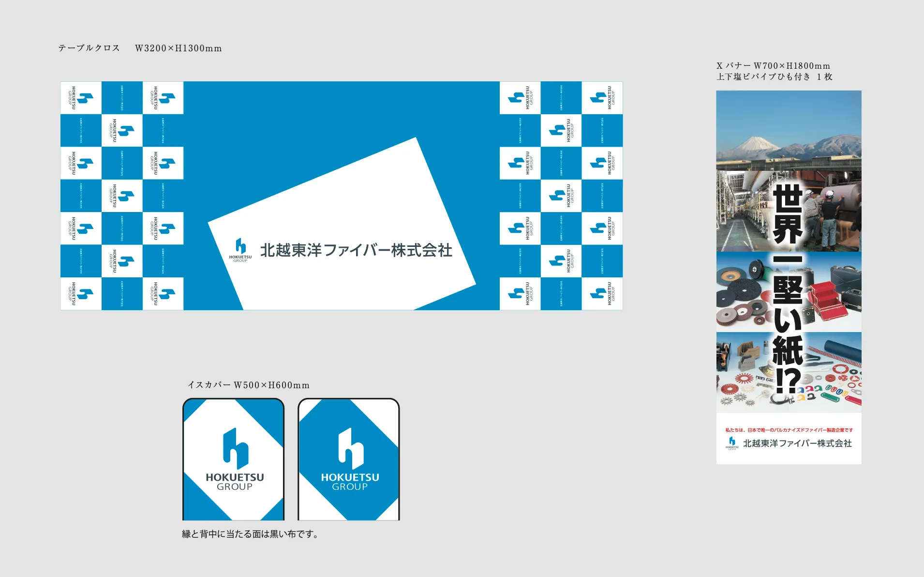Click the small Hokuetsu logo at the banner bottom

point(732,442)
